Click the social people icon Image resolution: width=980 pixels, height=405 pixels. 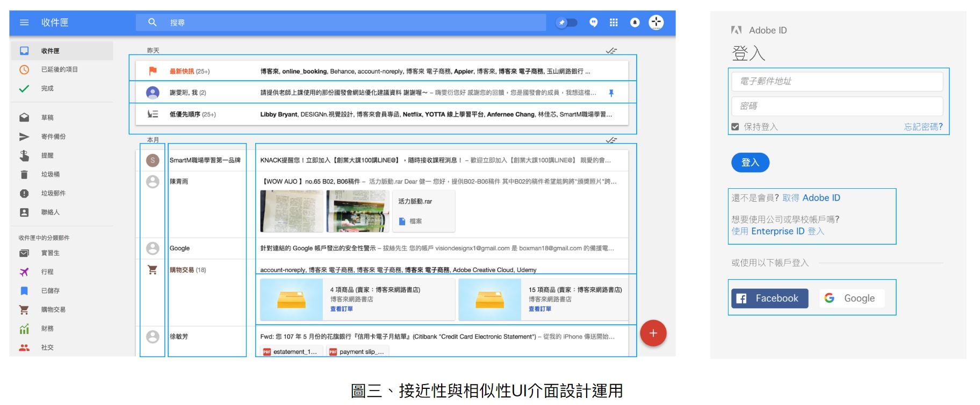click(x=24, y=347)
